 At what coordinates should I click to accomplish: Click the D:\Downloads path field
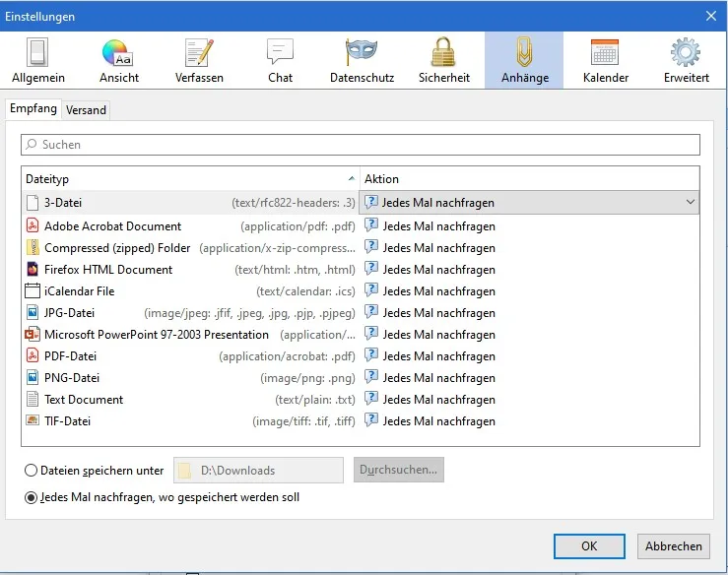(259, 470)
